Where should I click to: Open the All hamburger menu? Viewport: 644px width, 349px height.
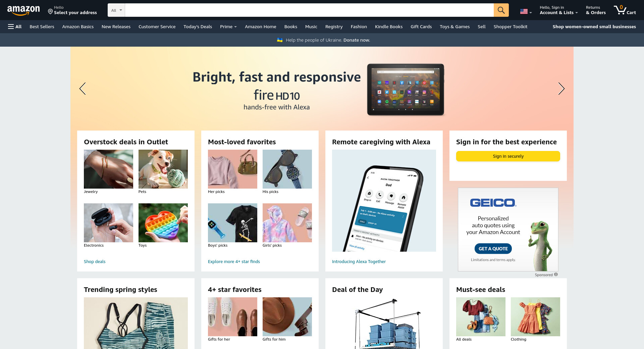click(x=15, y=27)
